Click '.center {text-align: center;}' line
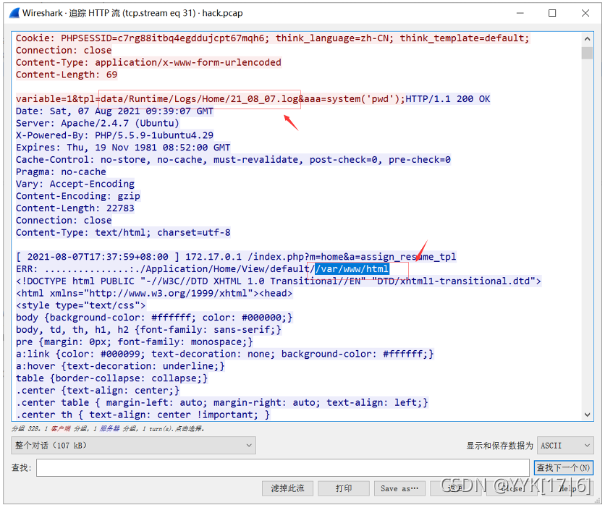Viewport: 606px width, 506px height. (x=97, y=390)
